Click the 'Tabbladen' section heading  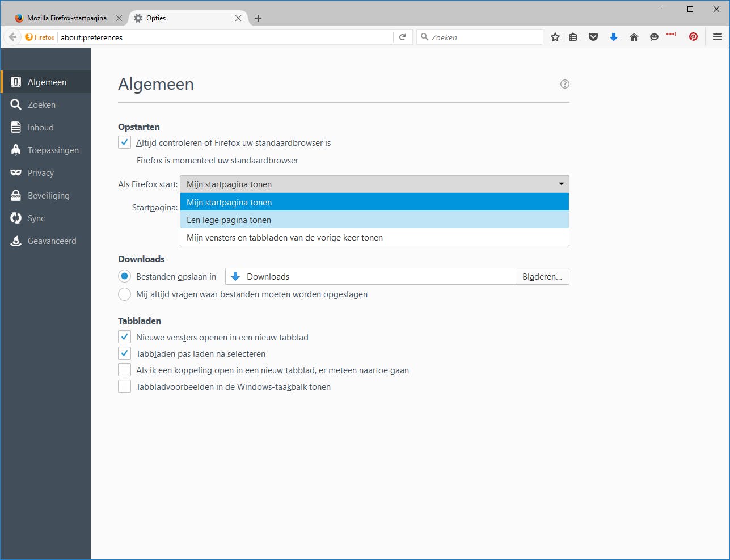140,321
